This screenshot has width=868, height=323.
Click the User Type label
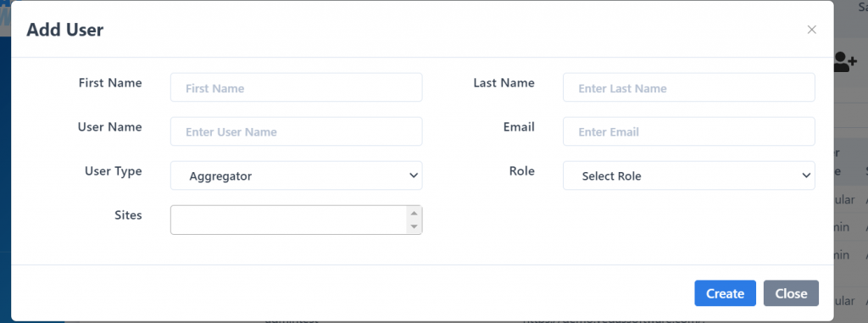113,171
